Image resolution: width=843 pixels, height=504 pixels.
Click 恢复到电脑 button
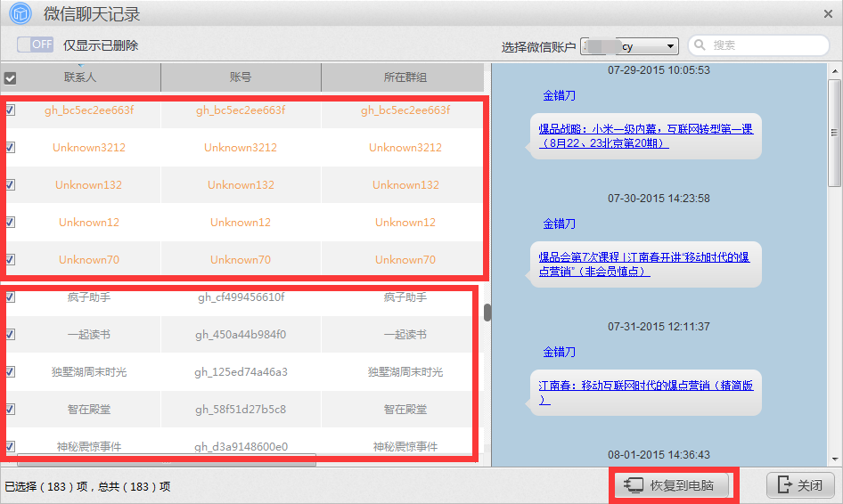click(672, 485)
